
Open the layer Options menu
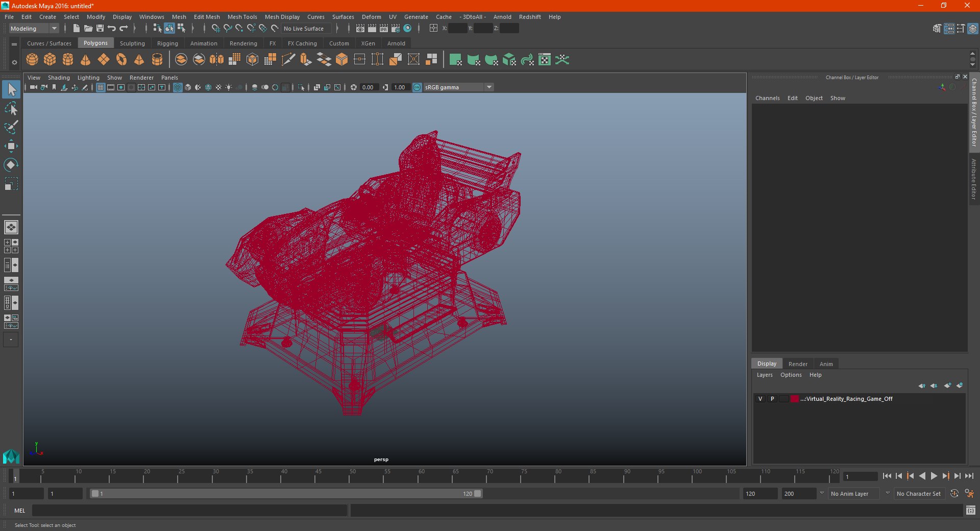(x=791, y=375)
